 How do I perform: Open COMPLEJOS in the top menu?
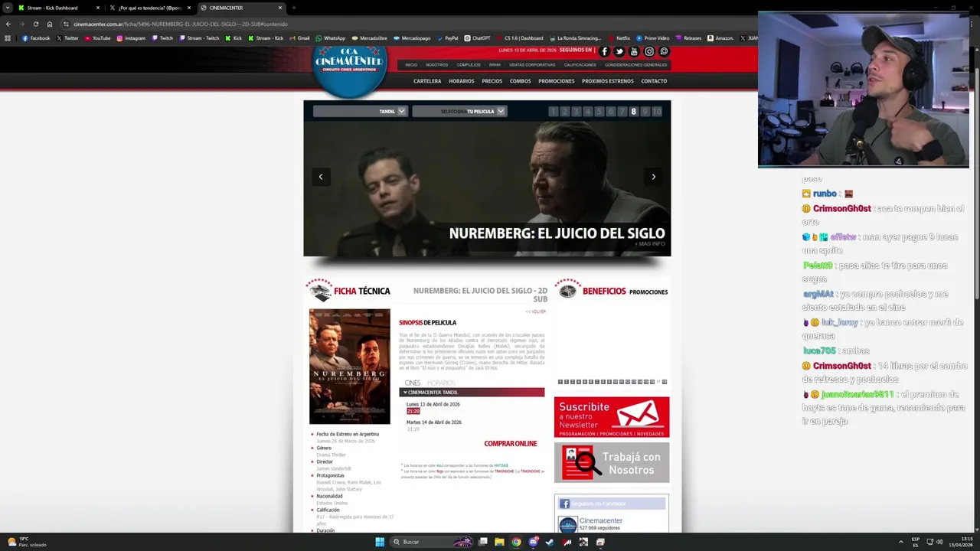469,65
